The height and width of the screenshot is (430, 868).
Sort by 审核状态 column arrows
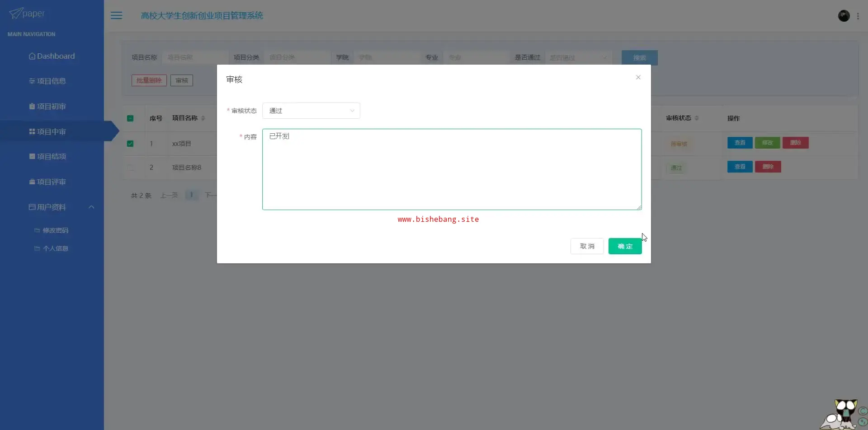696,118
